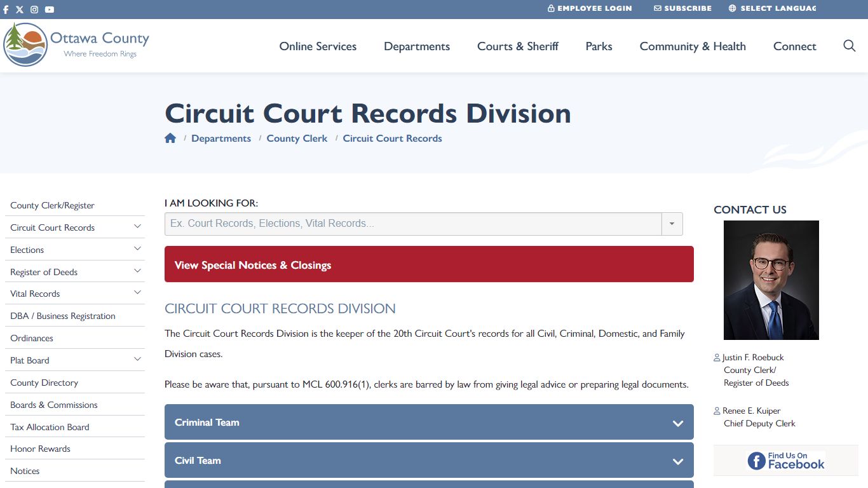868x488 pixels.
Task: Open County Clerk/Register sidebar link
Action: click(x=52, y=205)
